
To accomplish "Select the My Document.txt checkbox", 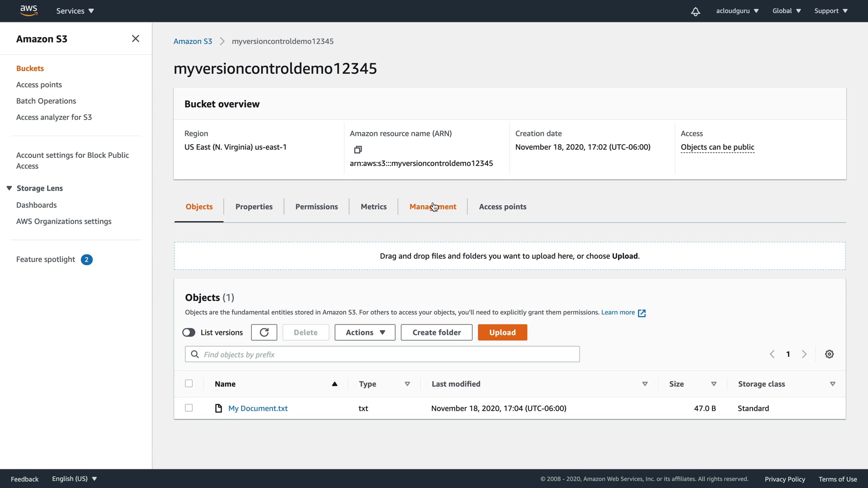I will coord(189,408).
